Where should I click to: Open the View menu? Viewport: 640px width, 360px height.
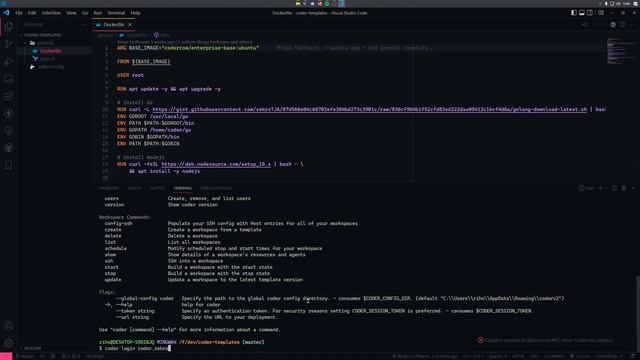pos(71,13)
